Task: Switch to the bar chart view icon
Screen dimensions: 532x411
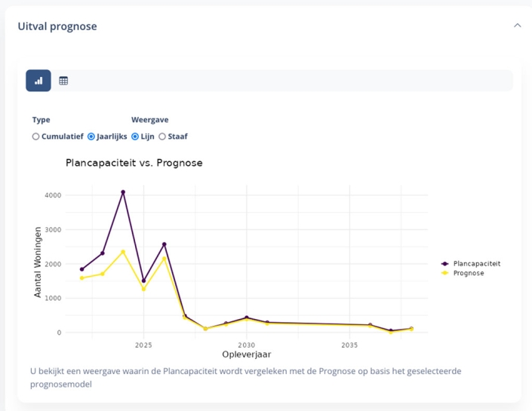Action: pos(38,81)
